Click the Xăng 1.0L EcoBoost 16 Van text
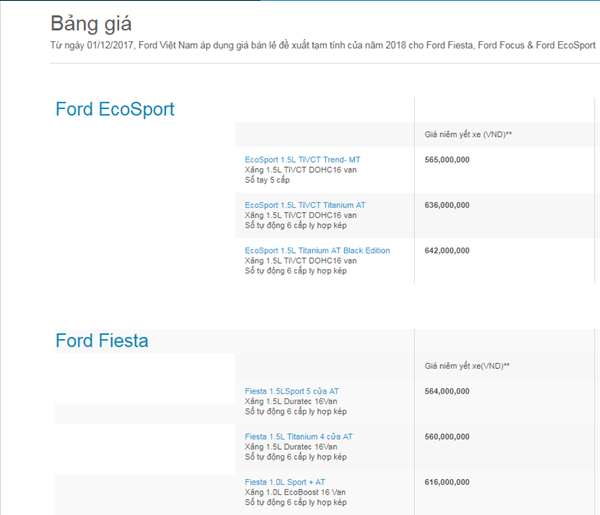The height and width of the screenshot is (515, 600). pos(295,492)
